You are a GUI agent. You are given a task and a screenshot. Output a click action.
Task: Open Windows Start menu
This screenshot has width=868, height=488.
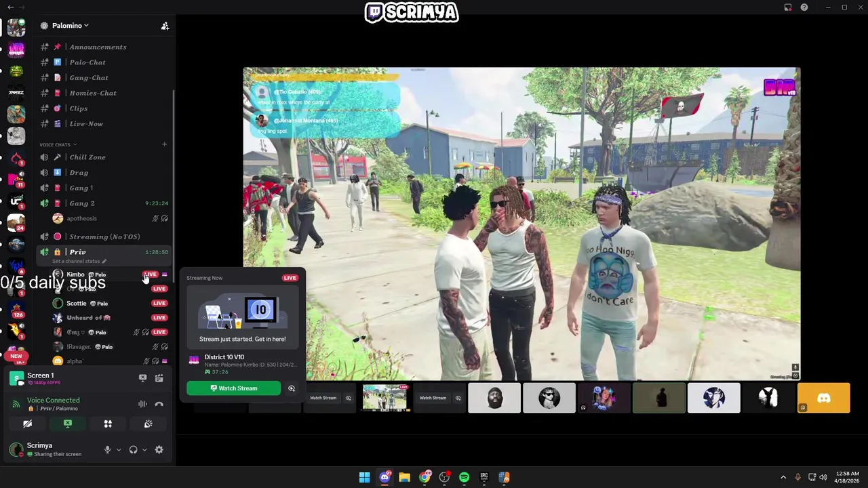point(364,477)
